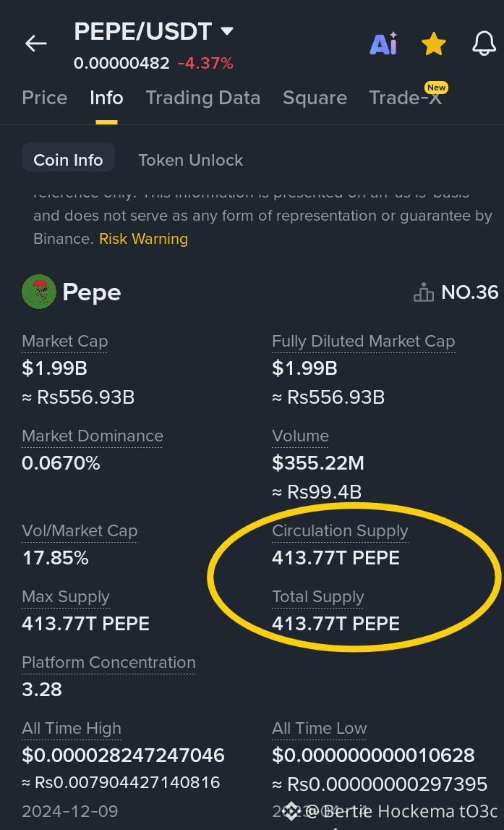Toggle the favorite star for PEPE/USDT

pyautogui.click(x=434, y=44)
